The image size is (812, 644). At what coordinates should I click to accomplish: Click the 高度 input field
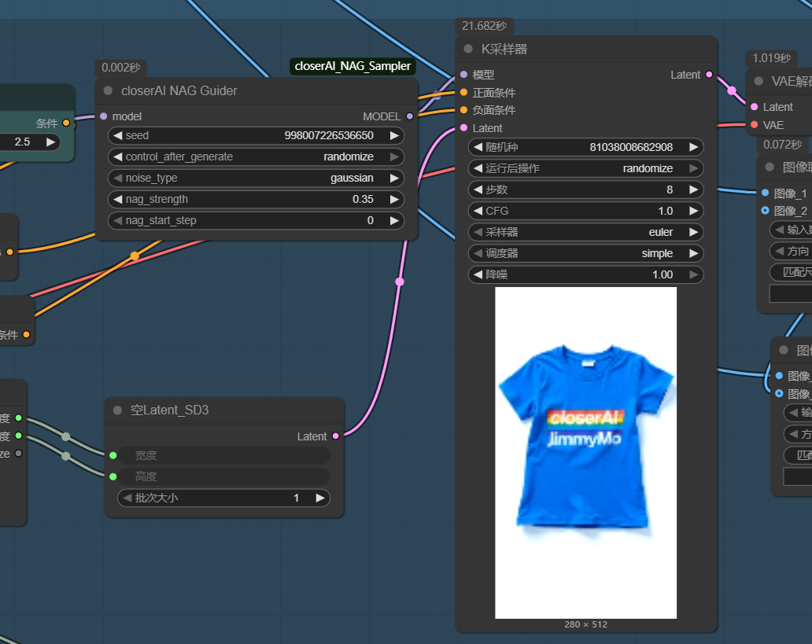point(223,477)
